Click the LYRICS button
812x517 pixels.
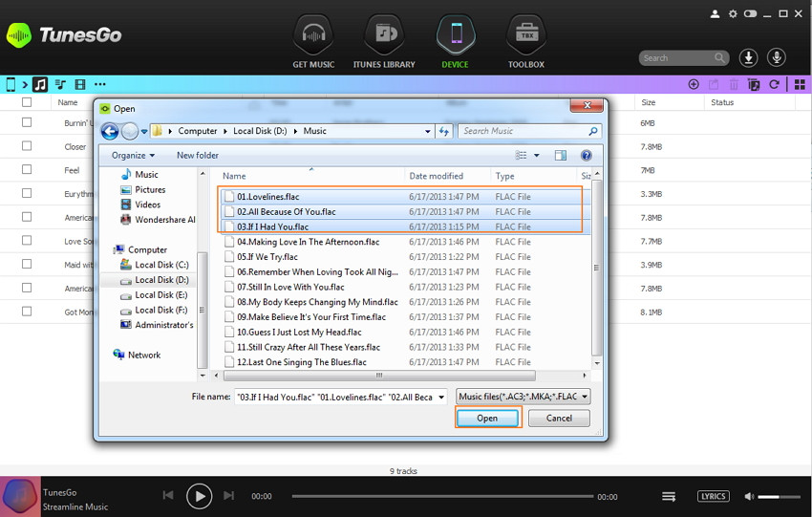pos(713,496)
